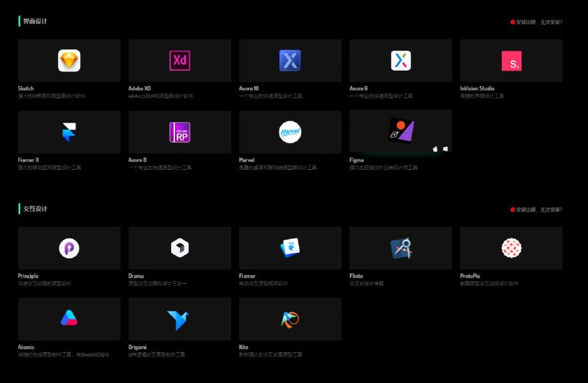Click the Marvel round icon
This screenshot has width=588, height=383.
[290, 132]
